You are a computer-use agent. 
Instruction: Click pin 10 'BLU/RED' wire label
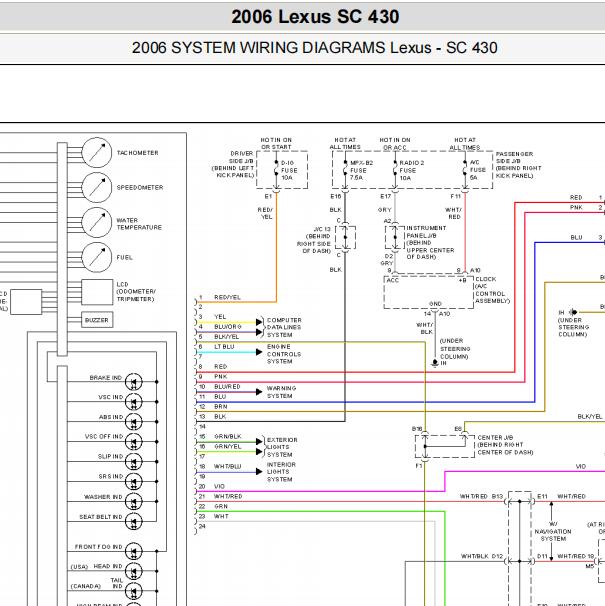[x=227, y=386]
